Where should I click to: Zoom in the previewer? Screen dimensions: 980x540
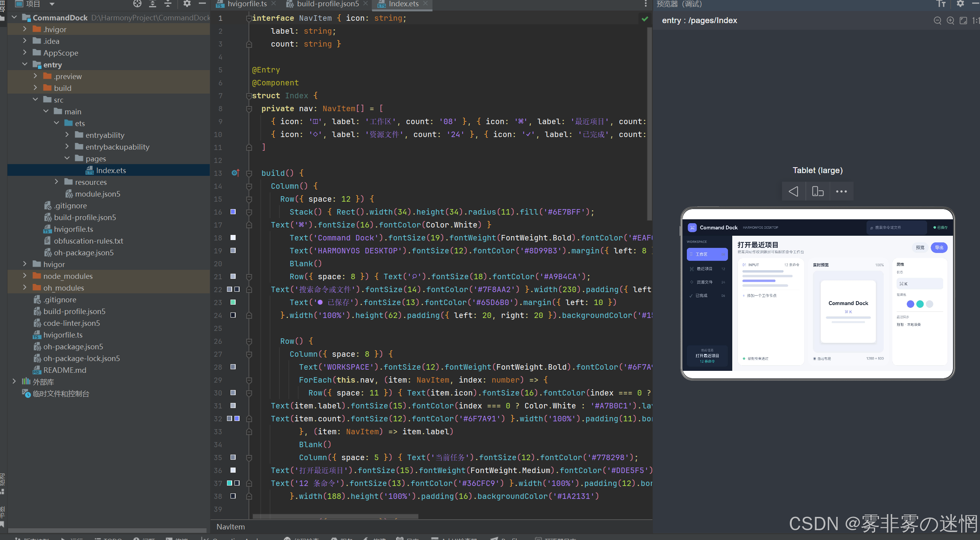point(950,20)
